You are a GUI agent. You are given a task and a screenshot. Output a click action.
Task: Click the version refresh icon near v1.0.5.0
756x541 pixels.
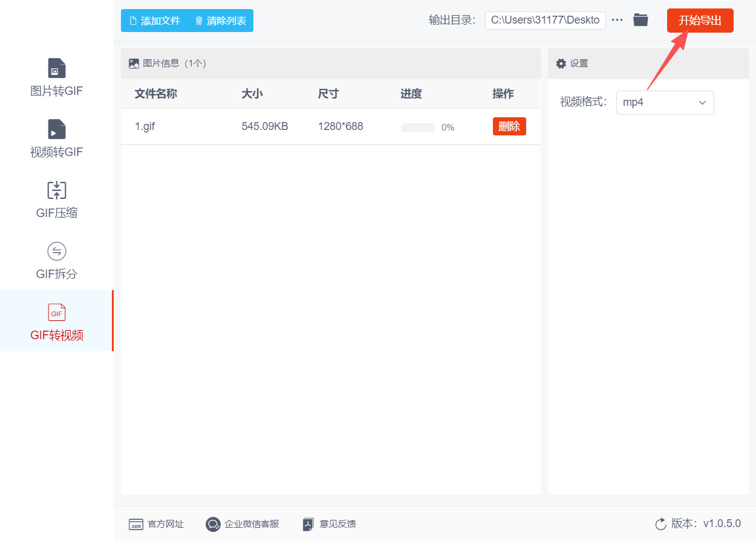tap(660, 524)
